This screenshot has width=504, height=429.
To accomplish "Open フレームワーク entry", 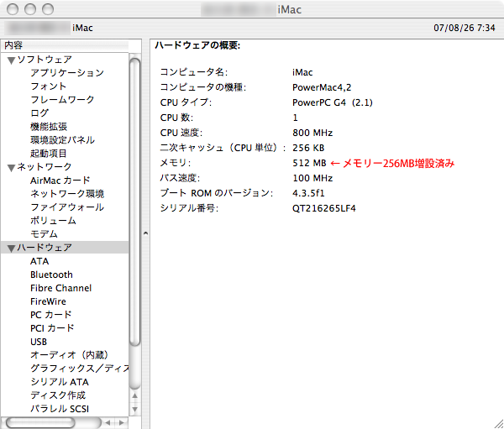I will (x=62, y=100).
